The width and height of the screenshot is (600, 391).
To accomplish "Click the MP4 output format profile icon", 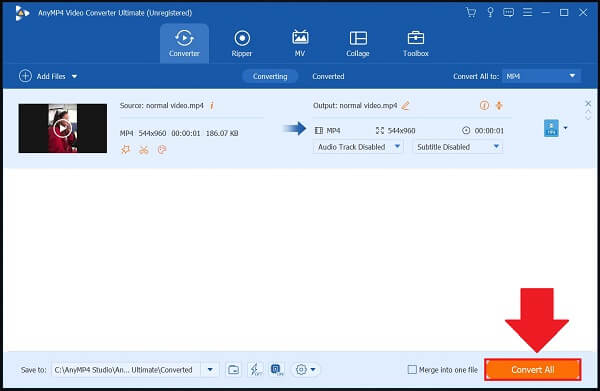I will tap(551, 128).
